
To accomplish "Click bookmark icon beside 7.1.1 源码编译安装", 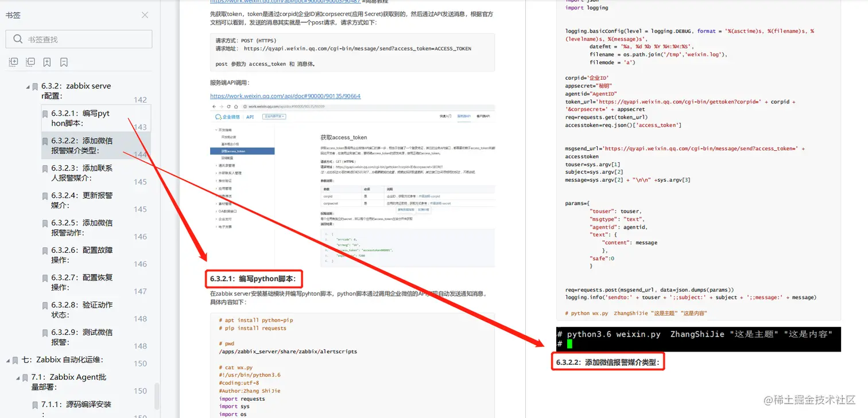I will 35,405.
